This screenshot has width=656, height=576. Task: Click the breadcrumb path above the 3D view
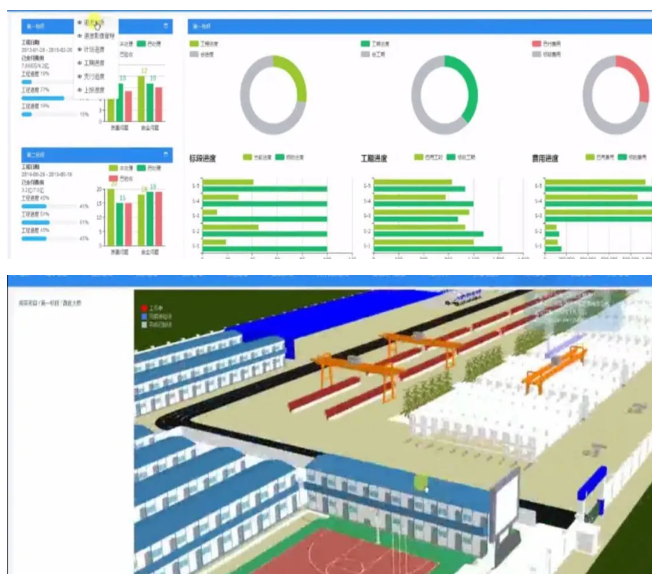(x=50, y=302)
